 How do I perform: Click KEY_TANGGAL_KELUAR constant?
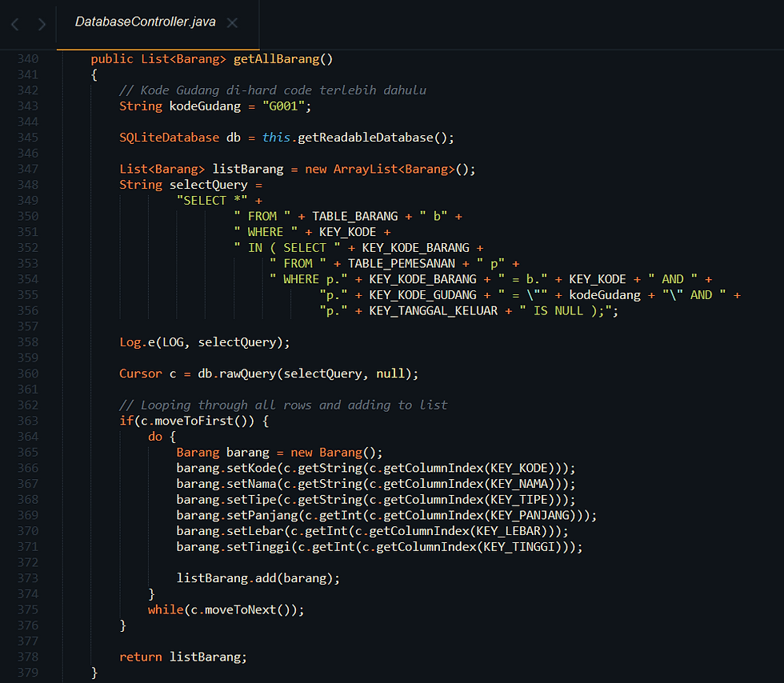pyautogui.click(x=433, y=311)
